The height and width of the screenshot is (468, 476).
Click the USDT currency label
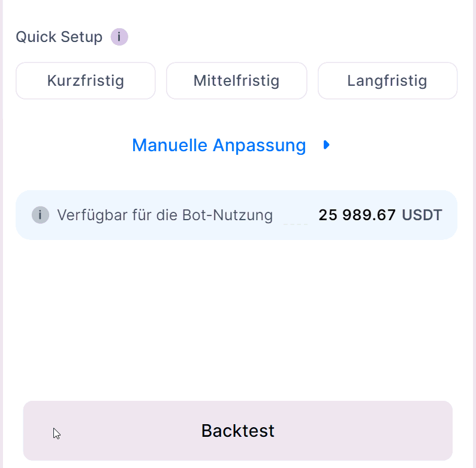422,215
